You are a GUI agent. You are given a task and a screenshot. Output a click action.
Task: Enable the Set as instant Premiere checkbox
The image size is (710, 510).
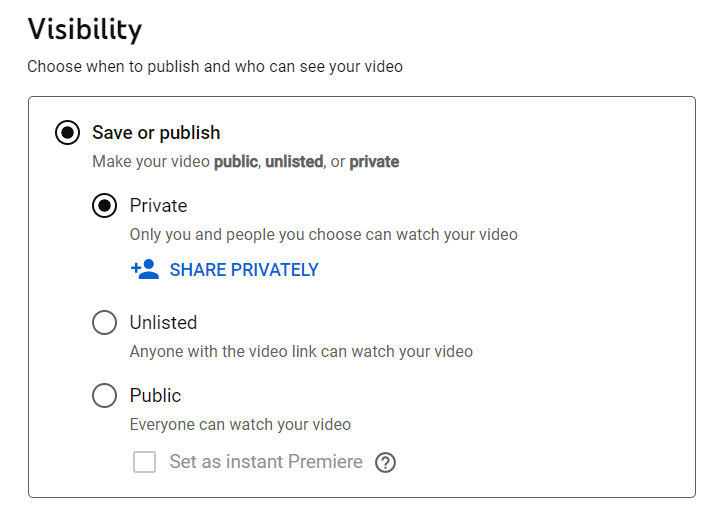click(144, 462)
